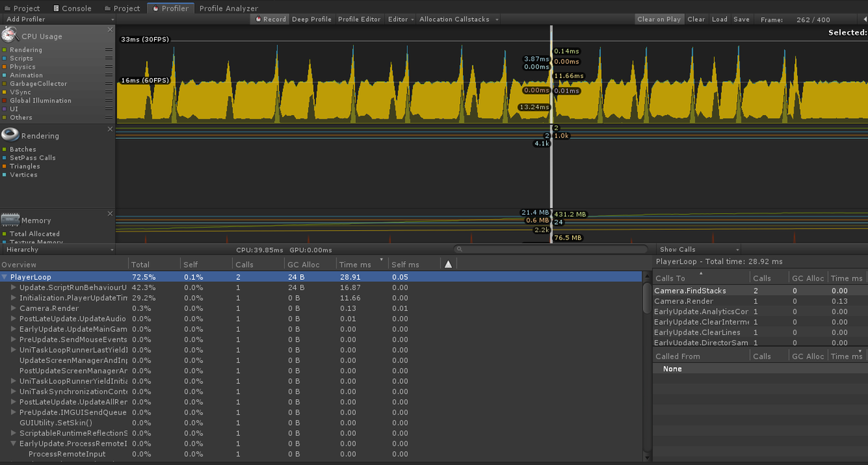Click the CPU Usage stopwatch icon

click(x=9, y=35)
